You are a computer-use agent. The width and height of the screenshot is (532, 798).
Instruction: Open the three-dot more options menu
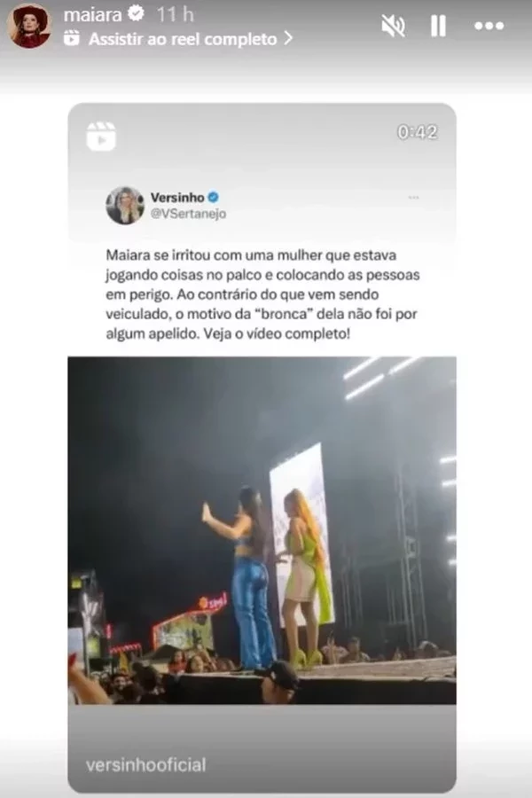coord(489,26)
